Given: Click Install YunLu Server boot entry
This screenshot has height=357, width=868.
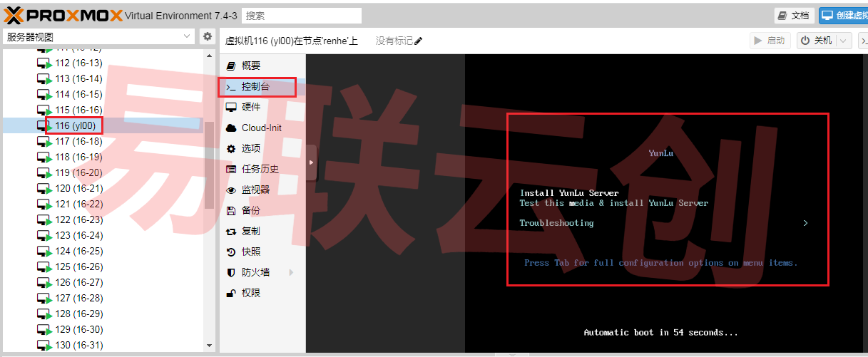Looking at the screenshot, I should click(569, 193).
